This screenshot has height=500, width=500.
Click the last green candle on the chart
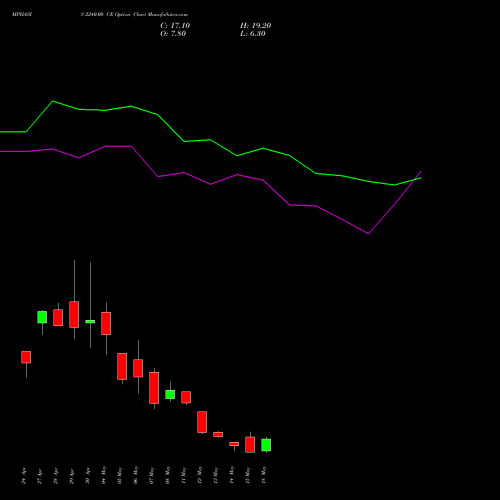click(266, 445)
